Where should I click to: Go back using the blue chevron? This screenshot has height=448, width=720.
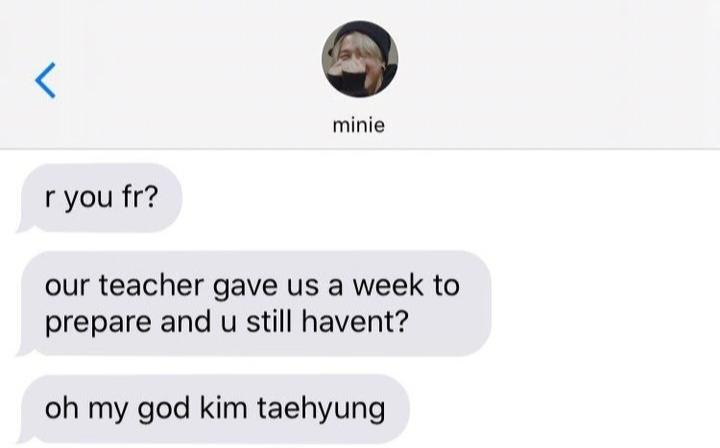click(x=45, y=80)
